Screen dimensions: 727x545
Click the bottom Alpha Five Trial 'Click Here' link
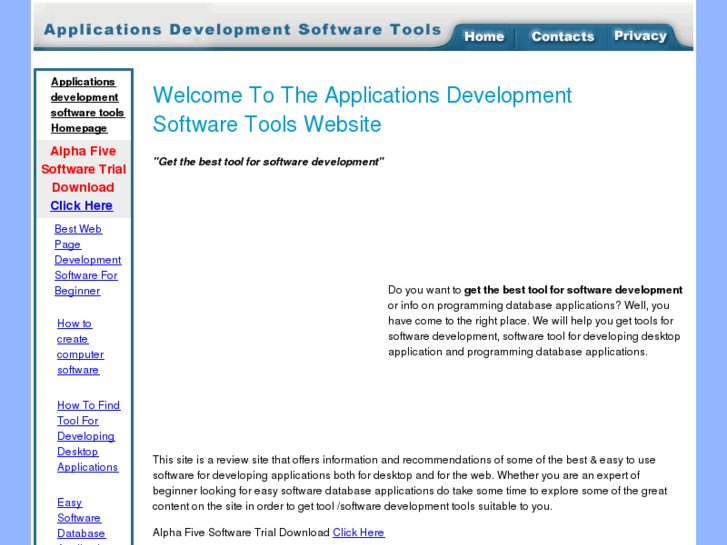(x=358, y=532)
